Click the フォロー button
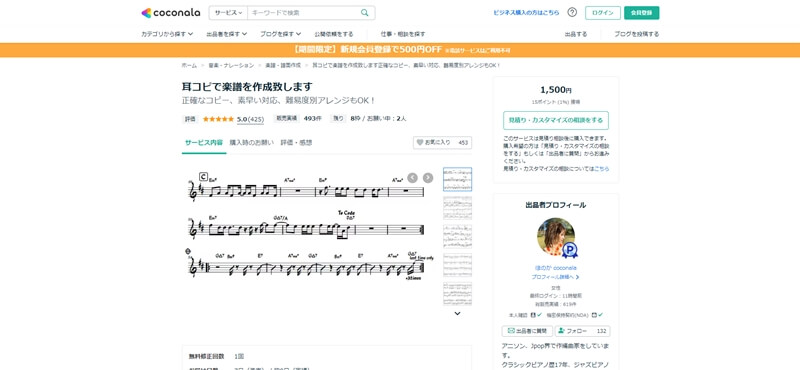800x370 pixels. [x=583, y=331]
